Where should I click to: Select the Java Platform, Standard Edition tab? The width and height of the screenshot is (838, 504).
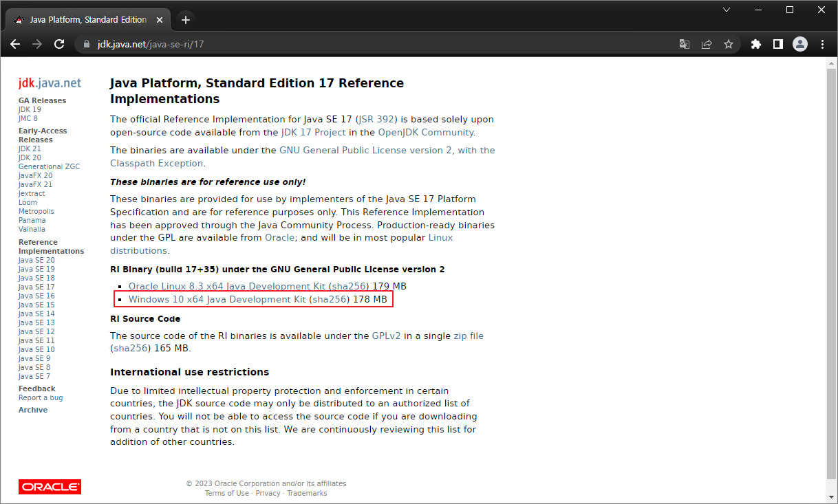pos(89,19)
